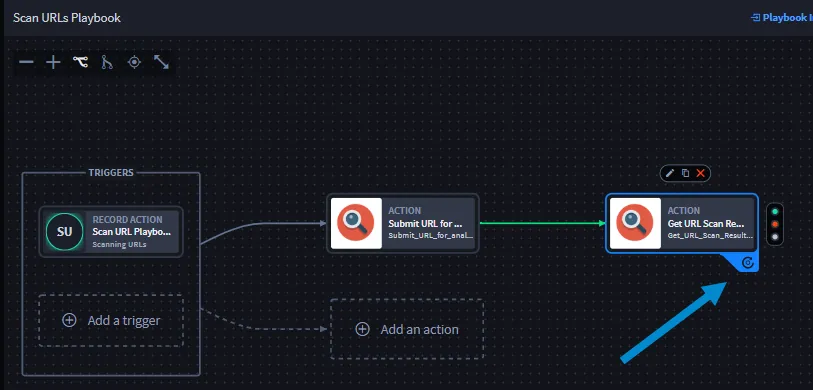This screenshot has height=390, width=813.
Task: Zoom out using the minus icon
Action: [x=26, y=63]
